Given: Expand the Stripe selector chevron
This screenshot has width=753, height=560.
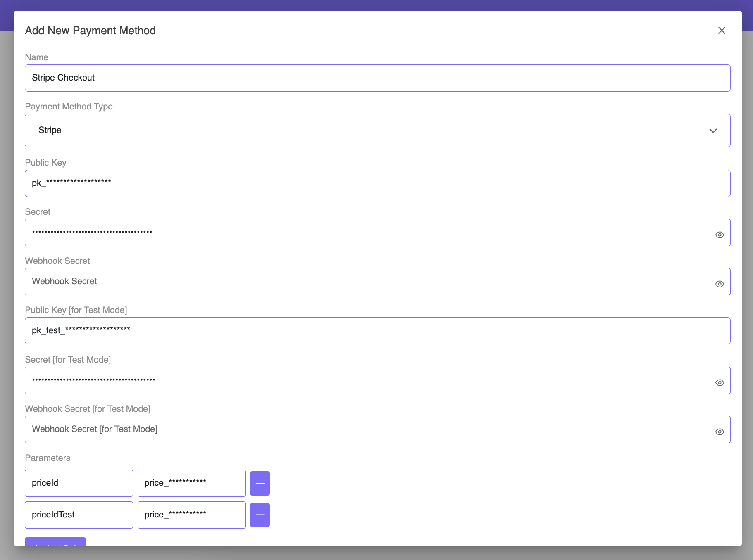Looking at the screenshot, I should (713, 131).
